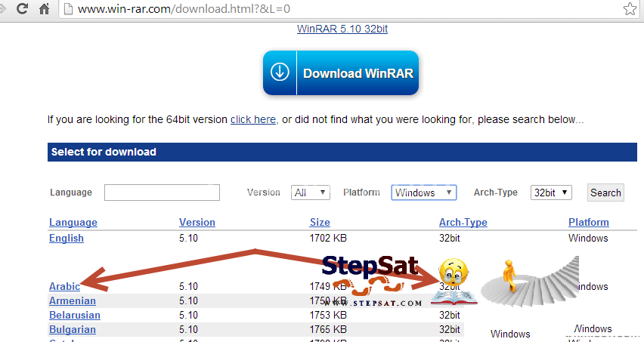Open the Arch-Type dropdown
The height and width of the screenshot is (342, 644).
tap(551, 193)
